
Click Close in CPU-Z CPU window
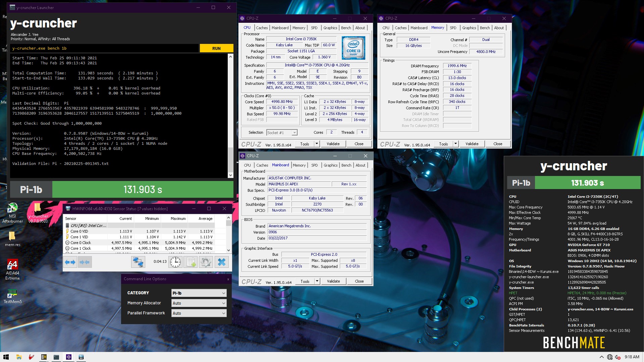click(359, 144)
